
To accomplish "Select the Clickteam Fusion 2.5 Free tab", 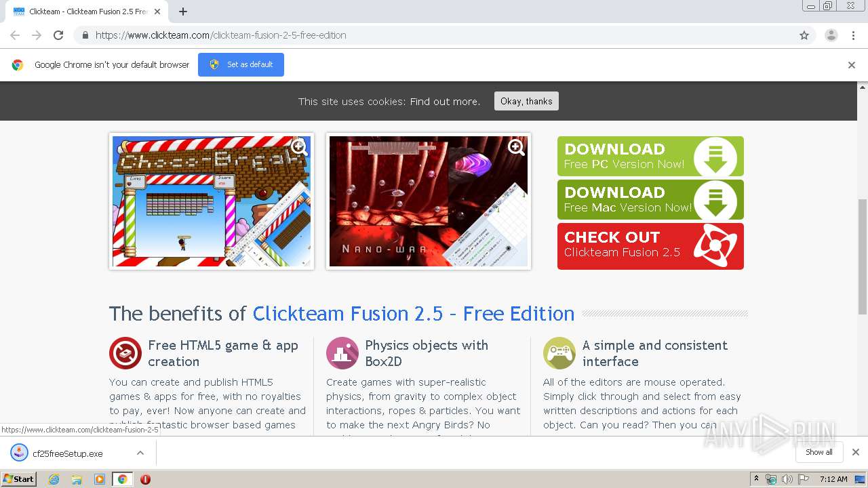I will (x=87, y=12).
